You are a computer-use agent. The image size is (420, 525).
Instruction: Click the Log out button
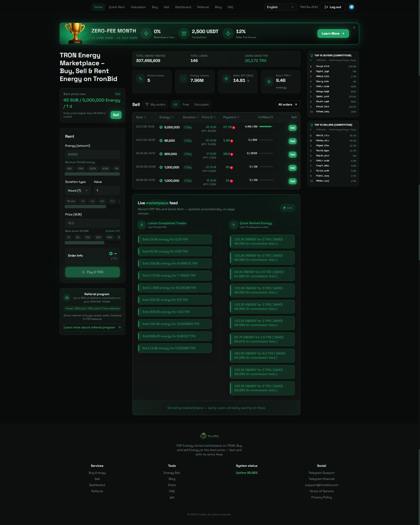[x=333, y=7]
